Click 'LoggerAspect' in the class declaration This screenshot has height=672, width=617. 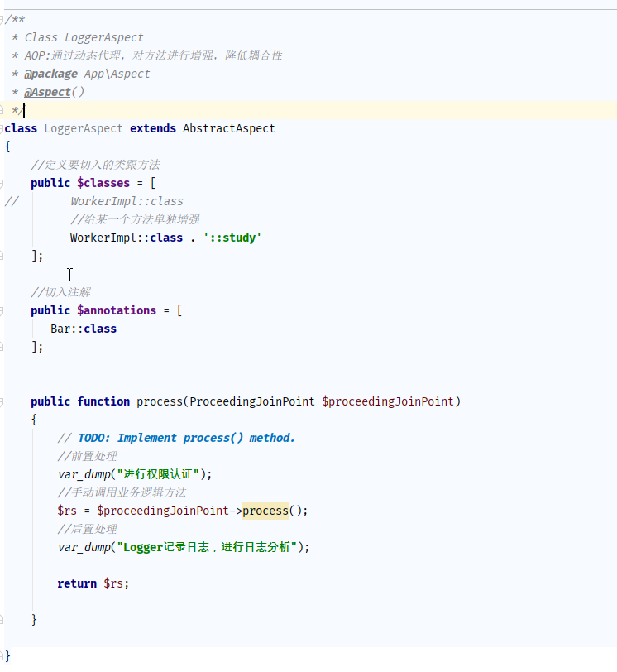[84, 128]
